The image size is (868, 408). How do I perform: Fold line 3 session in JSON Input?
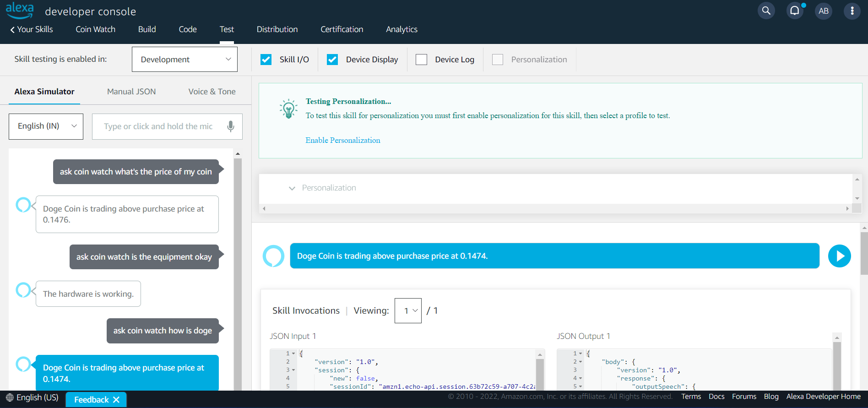pyautogui.click(x=293, y=370)
